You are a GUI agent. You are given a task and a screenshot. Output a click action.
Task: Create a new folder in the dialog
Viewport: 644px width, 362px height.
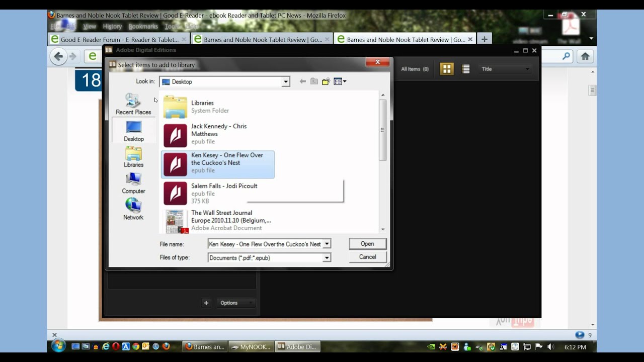click(326, 81)
